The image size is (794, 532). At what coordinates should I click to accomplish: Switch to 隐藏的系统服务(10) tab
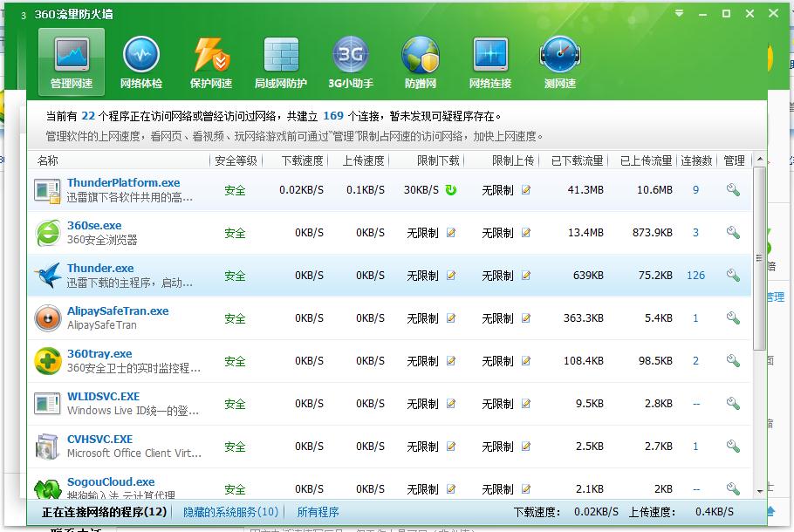point(231,512)
